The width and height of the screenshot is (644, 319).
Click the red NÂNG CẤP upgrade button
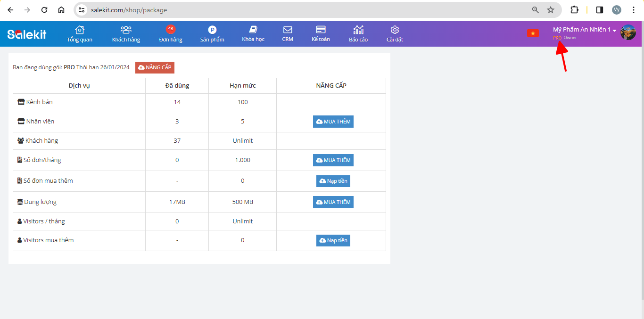click(155, 67)
